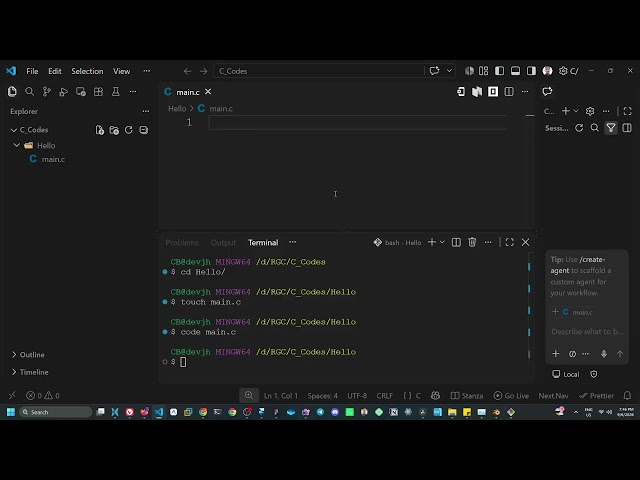Open the customize layout control
Viewport: 640px width, 480px height.
pos(484,71)
